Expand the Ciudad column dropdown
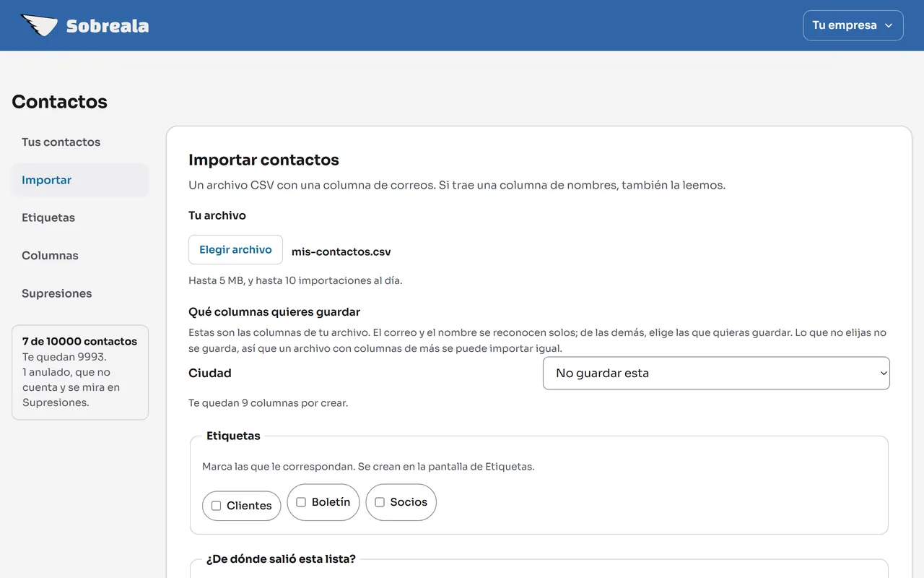This screenshot has width=924, height=578. (x=716, y=374)
